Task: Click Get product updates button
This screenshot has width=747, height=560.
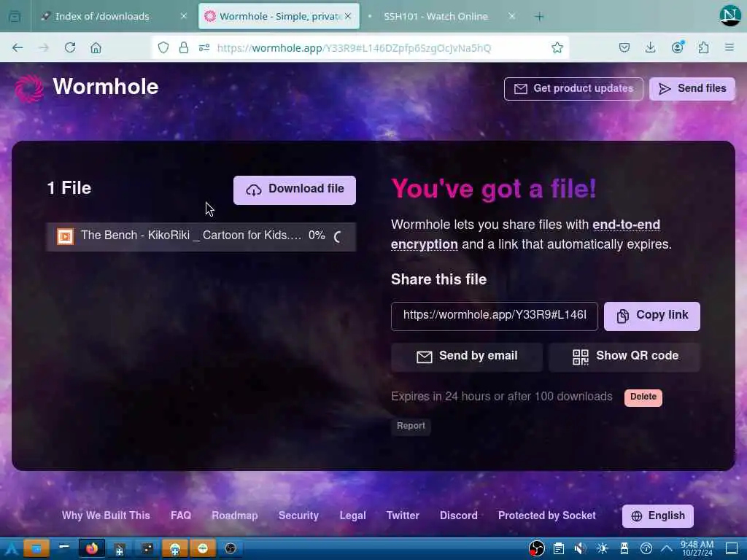Action: [x=573, y=88]
